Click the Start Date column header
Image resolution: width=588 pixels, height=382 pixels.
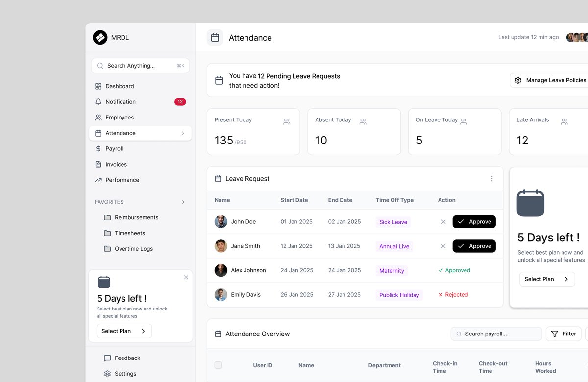point(294,200)
